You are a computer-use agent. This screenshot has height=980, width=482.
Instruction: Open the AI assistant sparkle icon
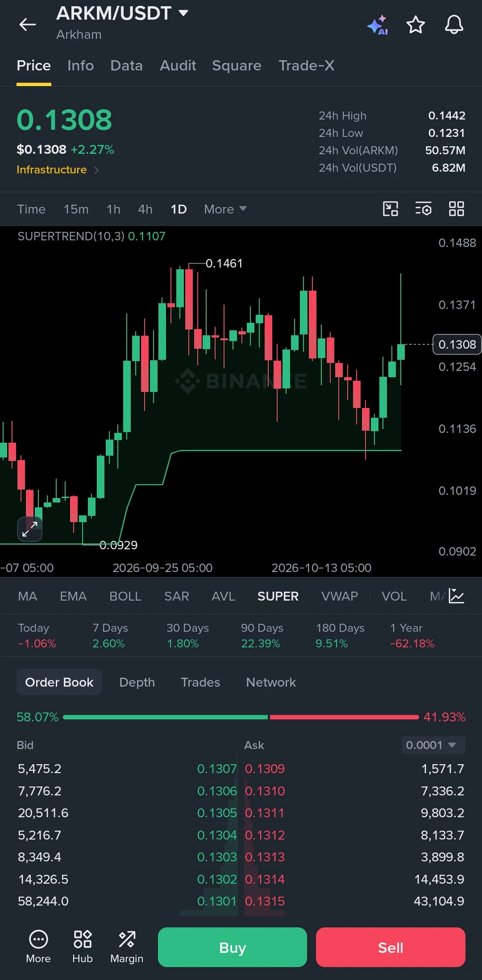(x=378, y=25)
